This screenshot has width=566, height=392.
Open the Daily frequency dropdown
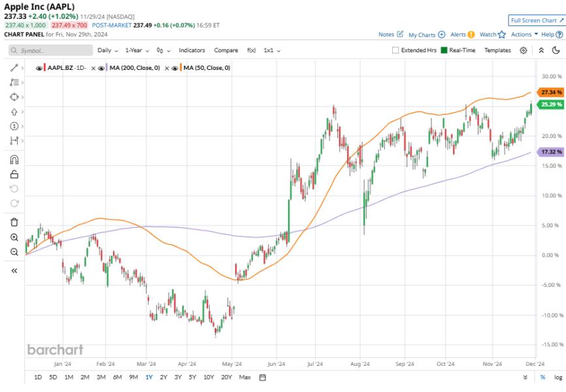click(108, 50)
